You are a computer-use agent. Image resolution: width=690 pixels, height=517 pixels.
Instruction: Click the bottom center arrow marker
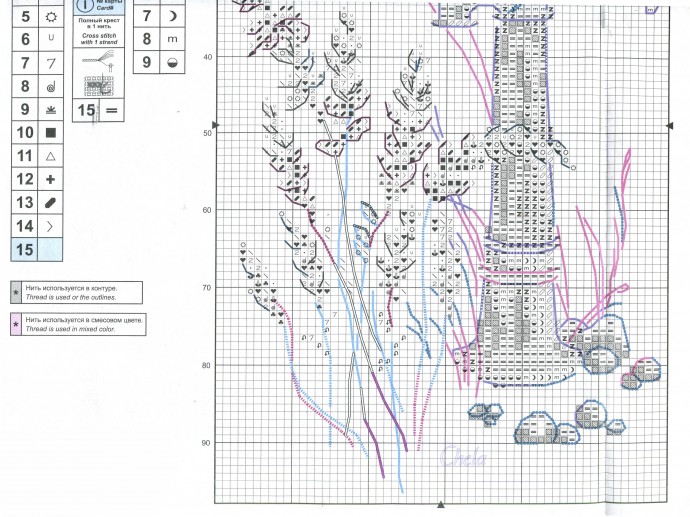click(439, 503)
